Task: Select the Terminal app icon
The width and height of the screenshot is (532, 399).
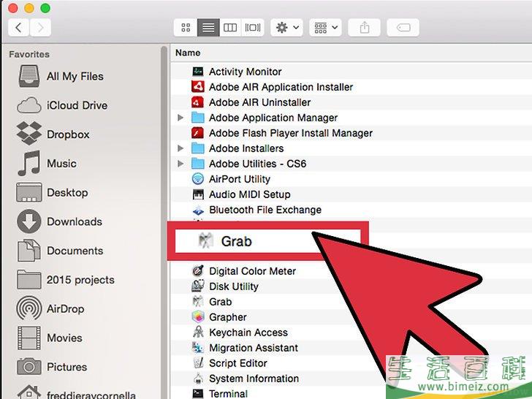Action: pyautogui.click(x=198, y=394)
